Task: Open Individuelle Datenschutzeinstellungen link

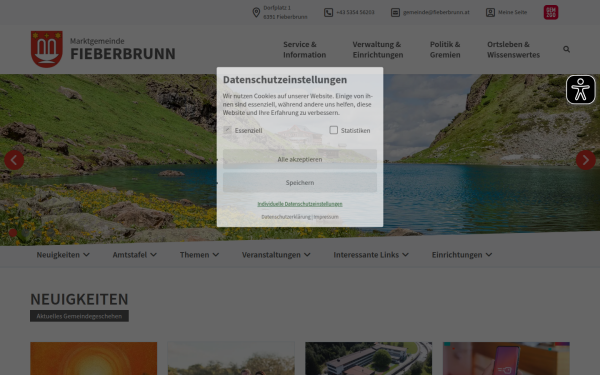Action: point(300,204)
